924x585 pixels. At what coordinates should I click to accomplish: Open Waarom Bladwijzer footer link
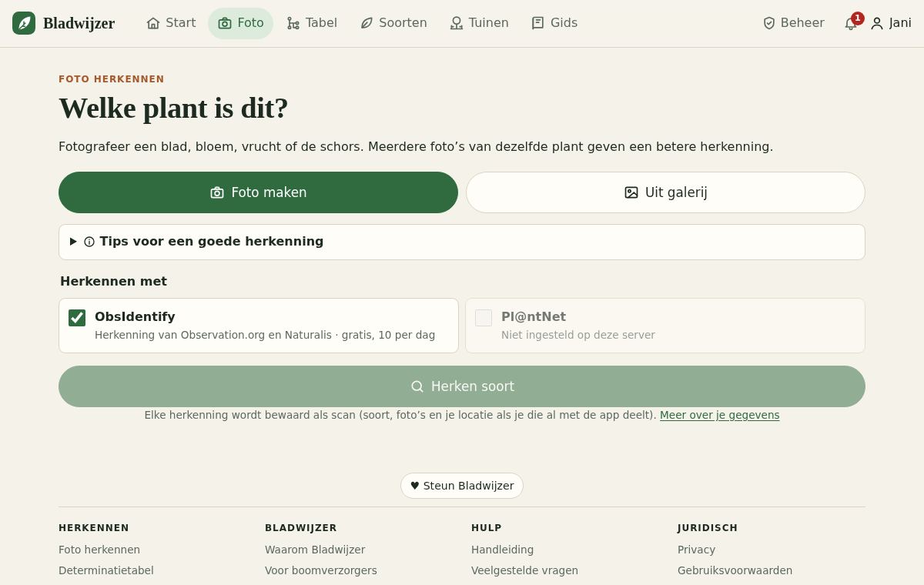[x=315, y=550]
